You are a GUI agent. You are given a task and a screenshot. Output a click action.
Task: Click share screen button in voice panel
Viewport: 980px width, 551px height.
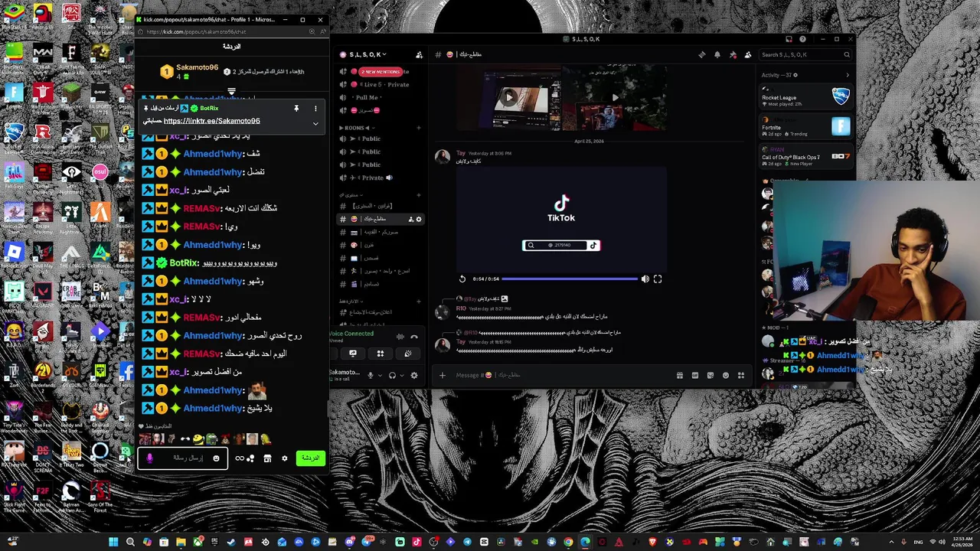(x=353, y=354)
